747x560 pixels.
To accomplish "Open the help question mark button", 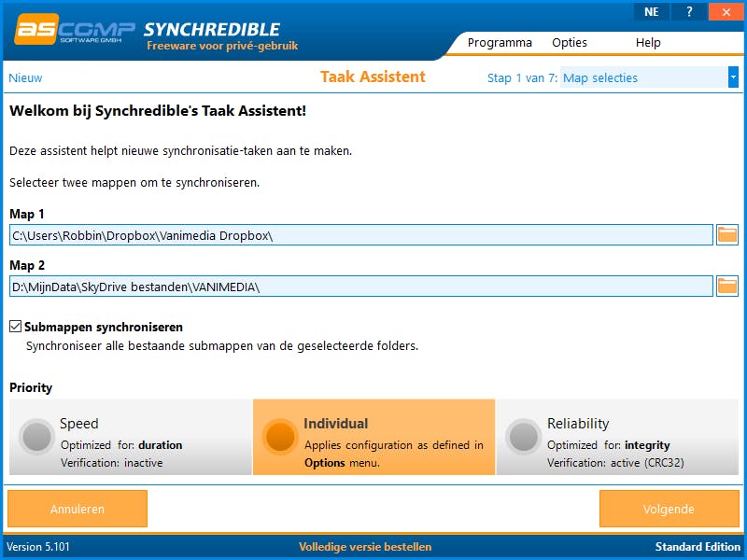I will pyautogui.click(x=689, y=11).
